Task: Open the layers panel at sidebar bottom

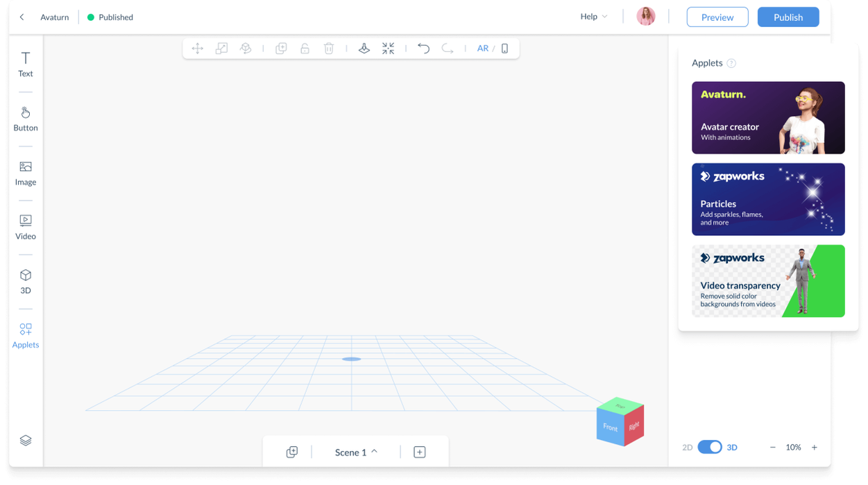Action: tap(25, 440)
